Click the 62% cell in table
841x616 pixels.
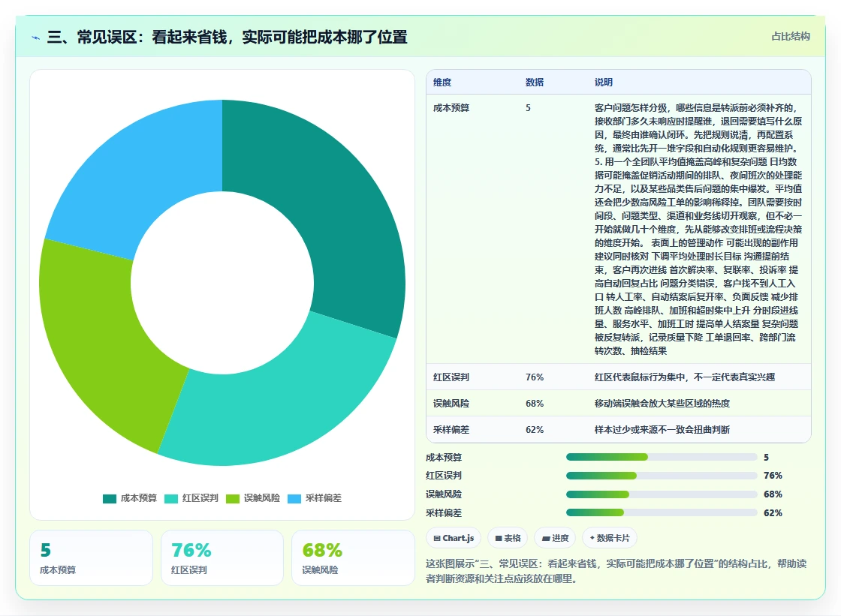(x=534, y=429)
